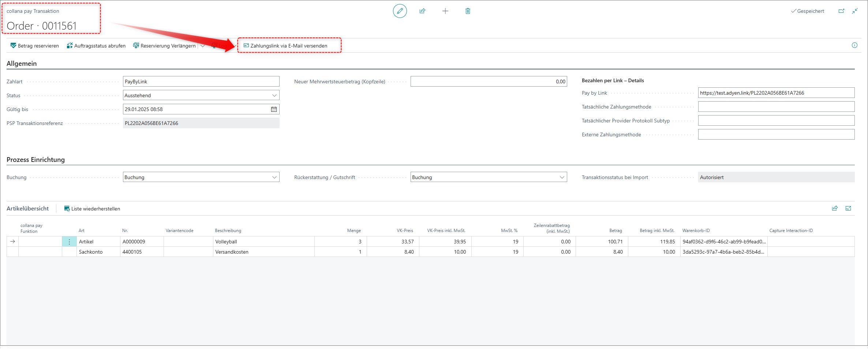Click the Beschreibung column header
The width and height of the screenshot is (868, 349).
228,231
